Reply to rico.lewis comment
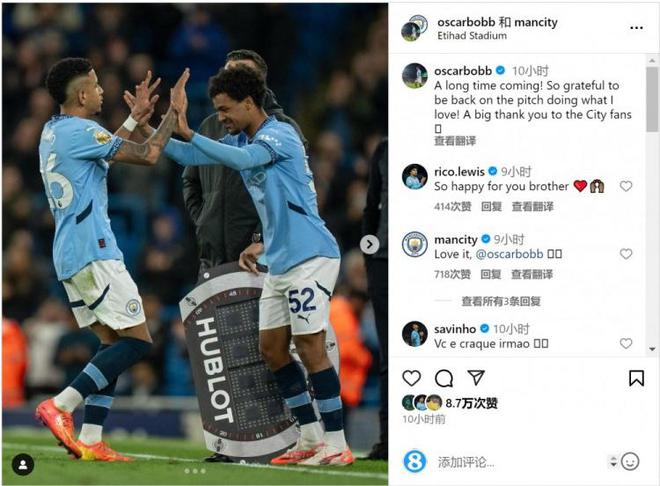 pyautogui.click(x=491, y=207)
